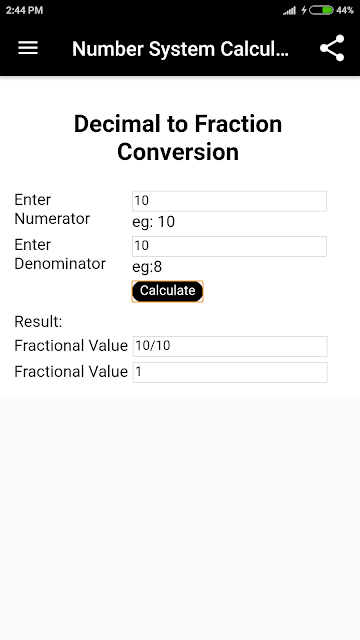The height and width of the screenshot is (640, 360).
Task: Focus the Enter Denominator input field
Action: (229, 246)
